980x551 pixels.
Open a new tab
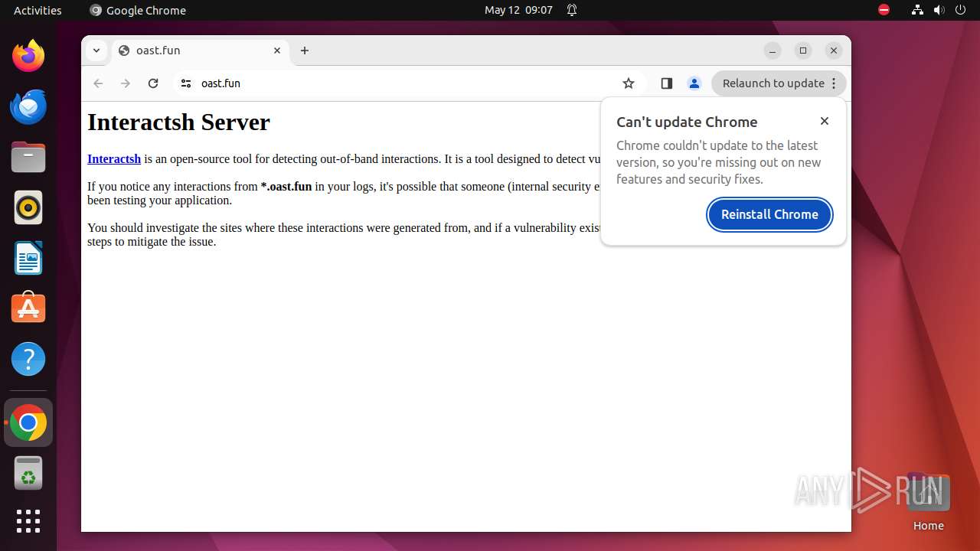(x=305, y=51)
